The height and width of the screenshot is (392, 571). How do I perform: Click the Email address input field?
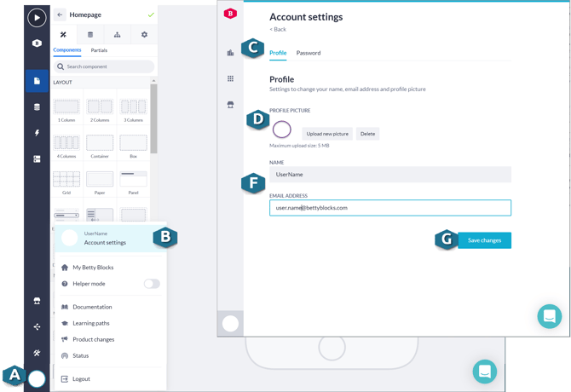coord(390,208)
